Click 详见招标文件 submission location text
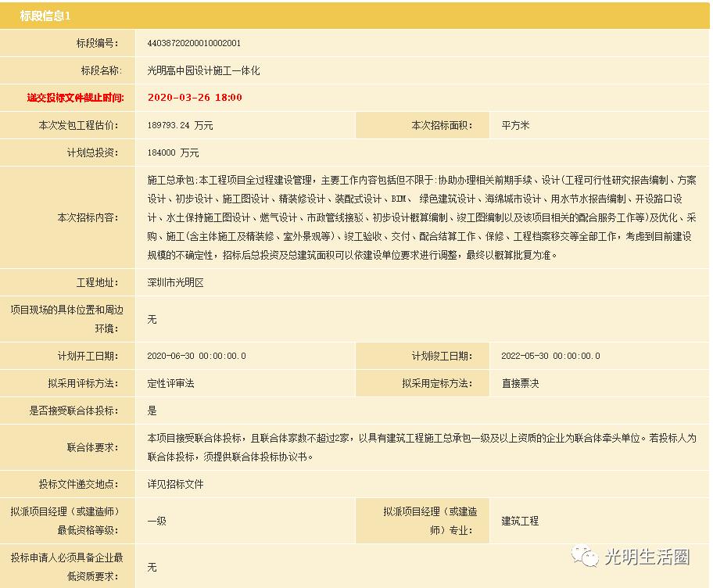Image resolution: width=713 pixels, height=588 pixels. 174,484
